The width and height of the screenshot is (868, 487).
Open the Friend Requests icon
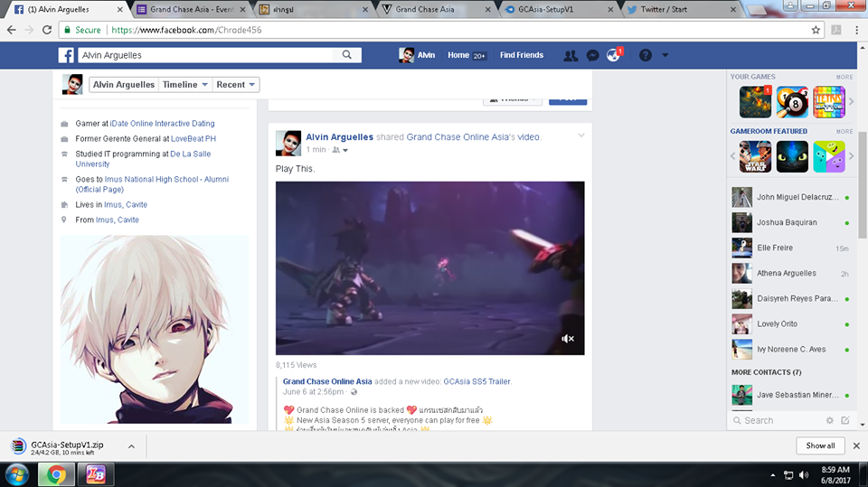tap(571, 55)
